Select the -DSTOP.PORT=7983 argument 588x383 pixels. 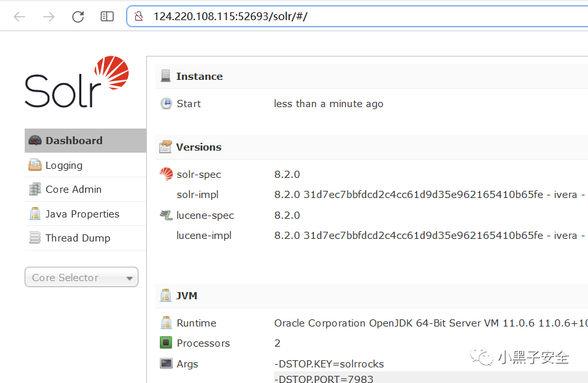pos(324,378)
